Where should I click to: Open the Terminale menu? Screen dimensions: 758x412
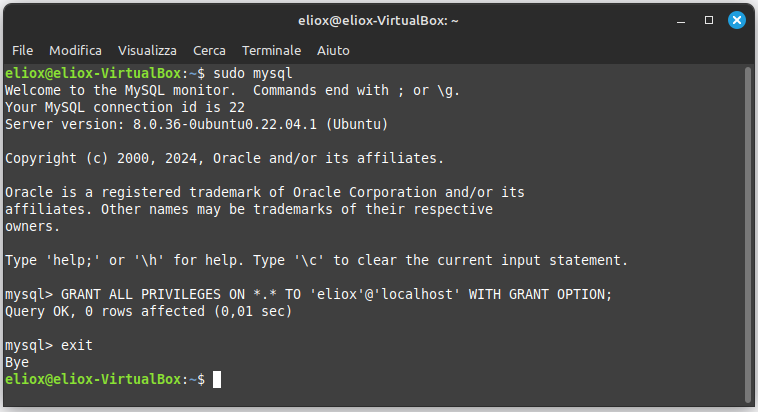pyautogui.click(x=271, y=50)
